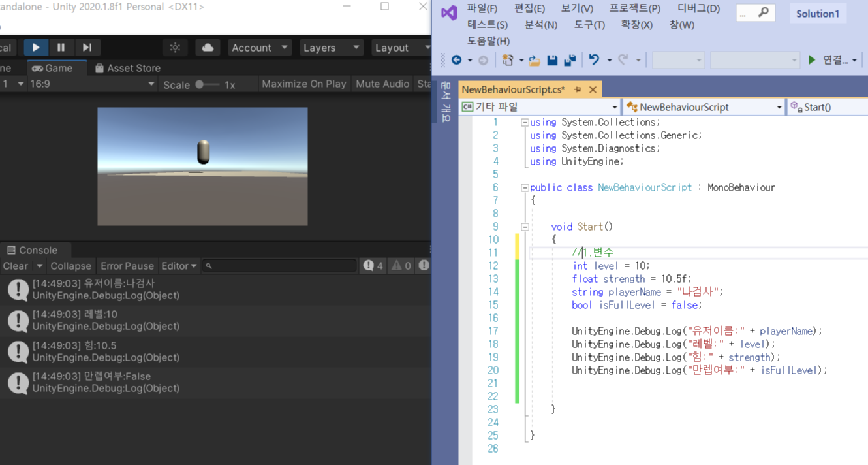Toggle Collapse in Unity Console

tap(70, 266)
